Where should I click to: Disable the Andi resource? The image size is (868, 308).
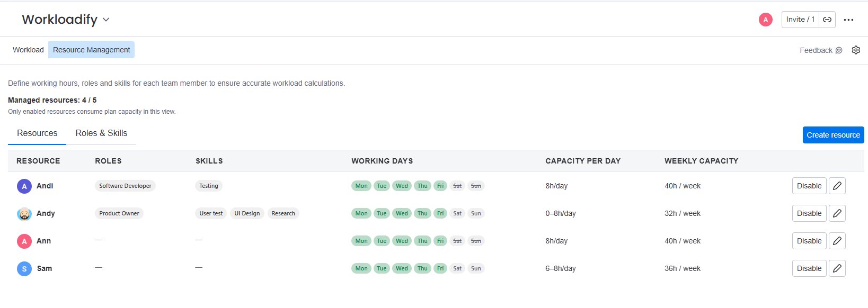point(809,186)
